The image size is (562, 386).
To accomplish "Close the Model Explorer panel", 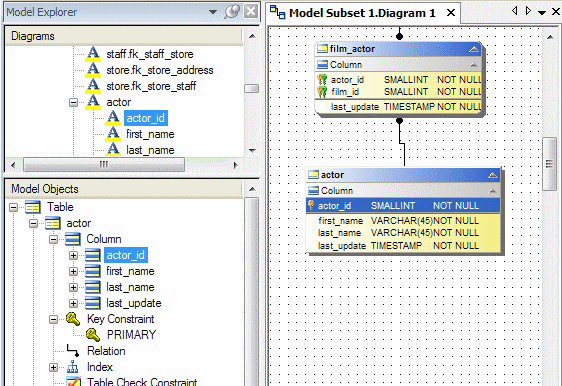I will point(251,11).
